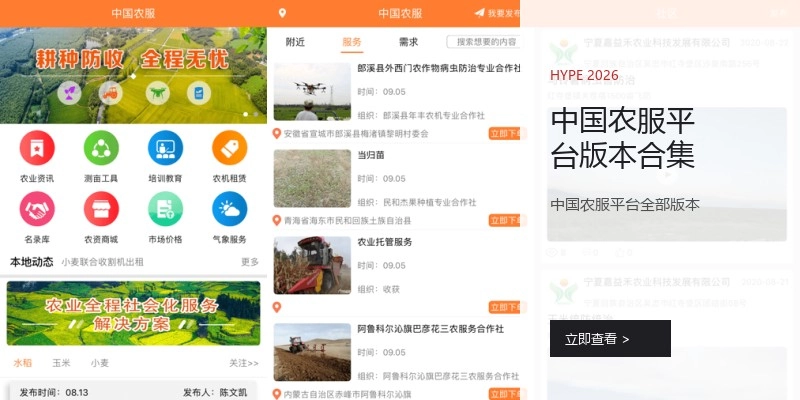Click 我要发布 label in header
800x400 pixels.
[x=504, y=13]
